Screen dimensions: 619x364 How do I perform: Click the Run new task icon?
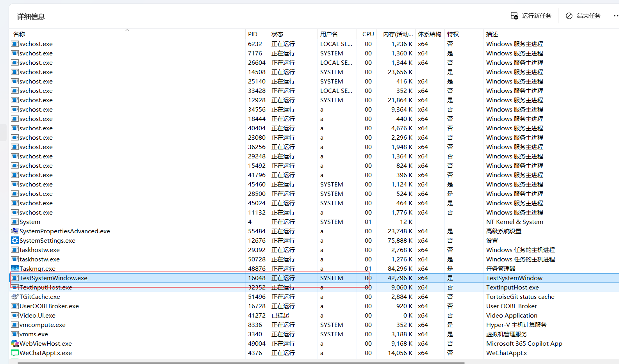pos(514,16)
